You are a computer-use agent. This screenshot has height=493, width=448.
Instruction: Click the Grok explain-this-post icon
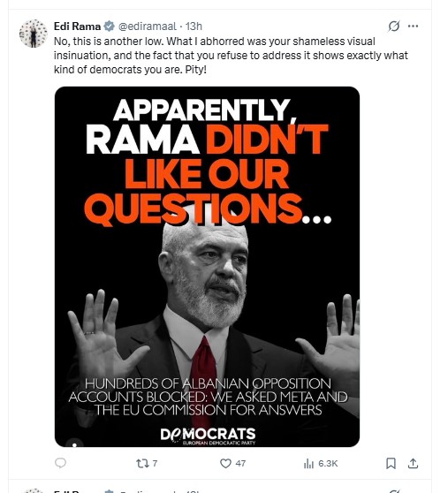(x=393, y=27)
